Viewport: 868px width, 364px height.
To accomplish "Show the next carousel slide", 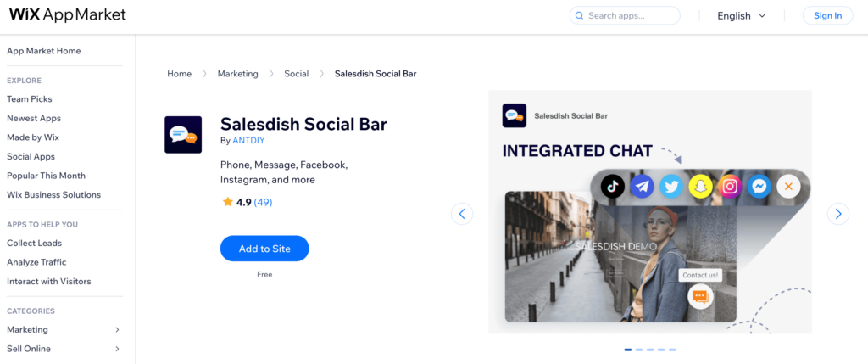I will coord(838,213).
